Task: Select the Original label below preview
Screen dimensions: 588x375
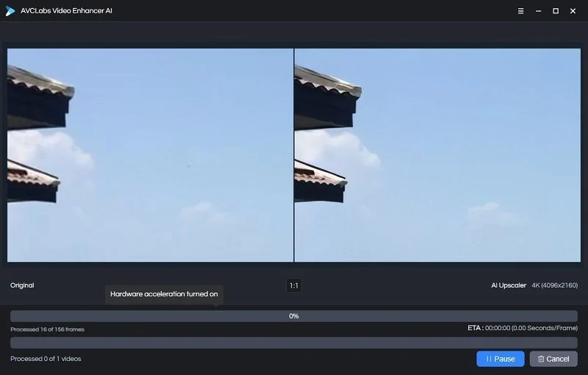Action: click(x=22, y=285)
